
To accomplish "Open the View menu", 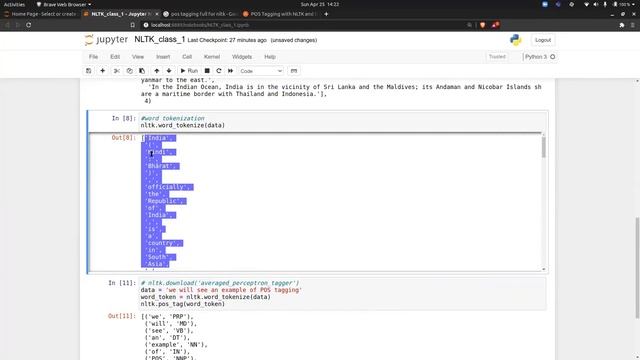I will [138, 57].
